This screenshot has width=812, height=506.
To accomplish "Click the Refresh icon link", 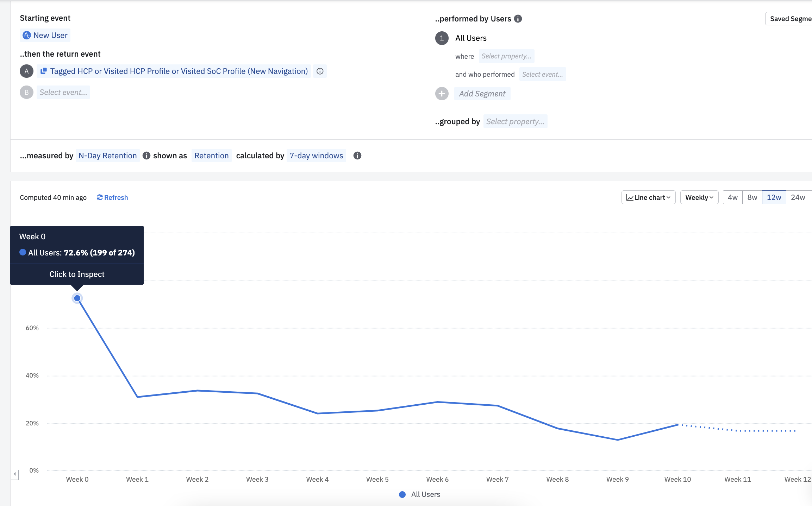I will [x=112, y=197].
